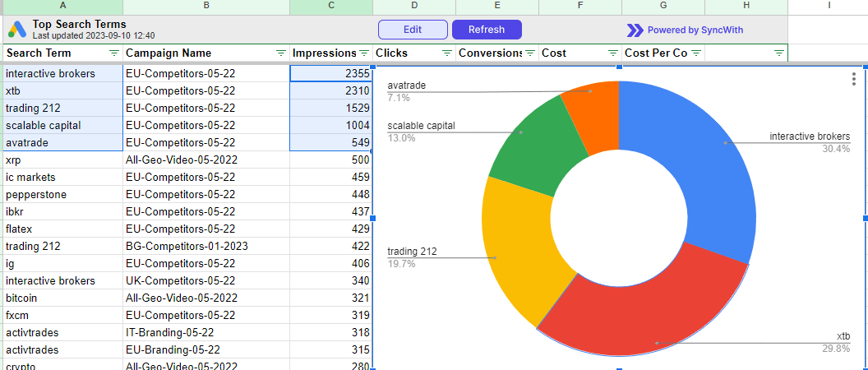Open the filter in column H header
The image size is (868, 370).
(778, 53)
